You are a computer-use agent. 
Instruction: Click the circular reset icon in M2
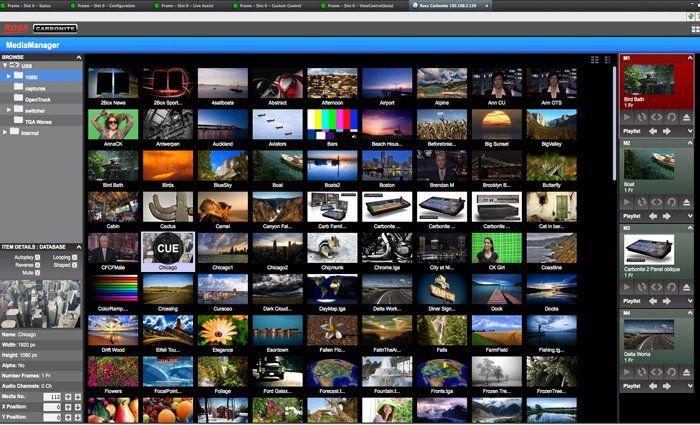click(671, 202)
